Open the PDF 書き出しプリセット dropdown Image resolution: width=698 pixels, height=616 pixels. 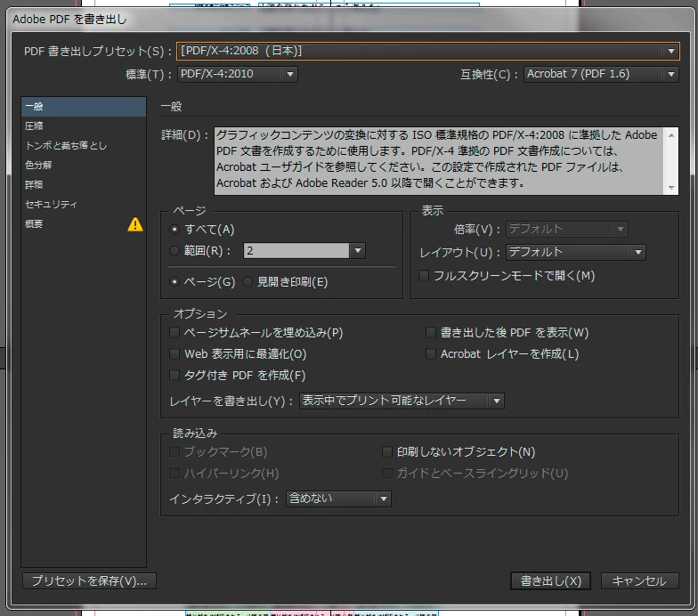[427, 51]
